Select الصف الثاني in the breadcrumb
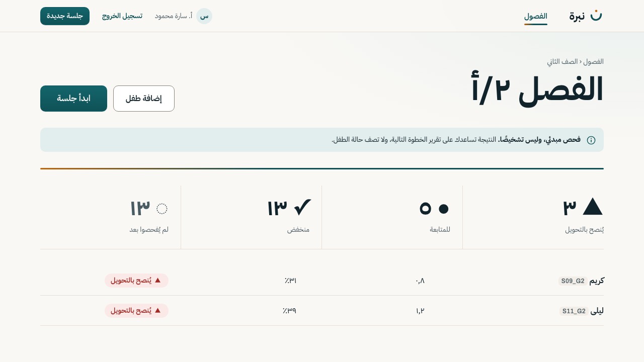Viewport: 644px width, 362px height. 562,61
